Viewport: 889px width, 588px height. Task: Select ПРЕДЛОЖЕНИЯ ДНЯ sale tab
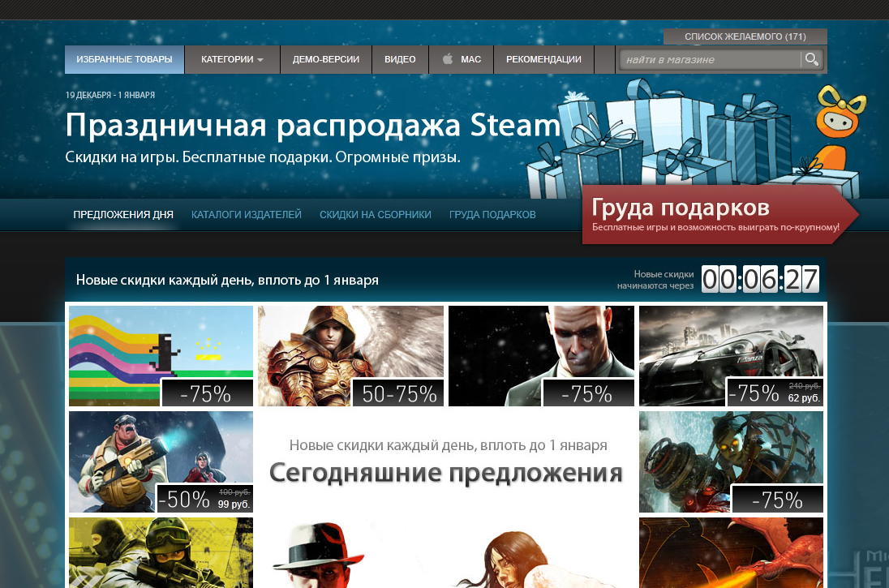[x=123, y=214]
